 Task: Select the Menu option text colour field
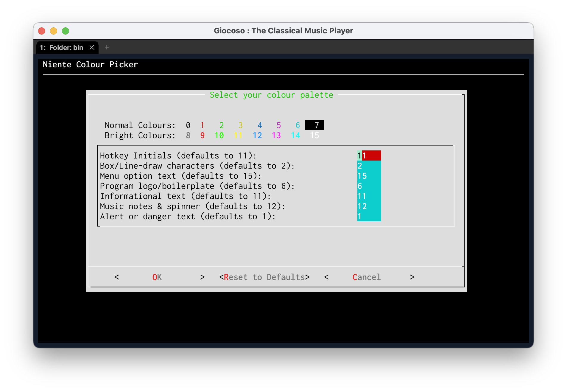pyautogui.click(x=369, y=176)
